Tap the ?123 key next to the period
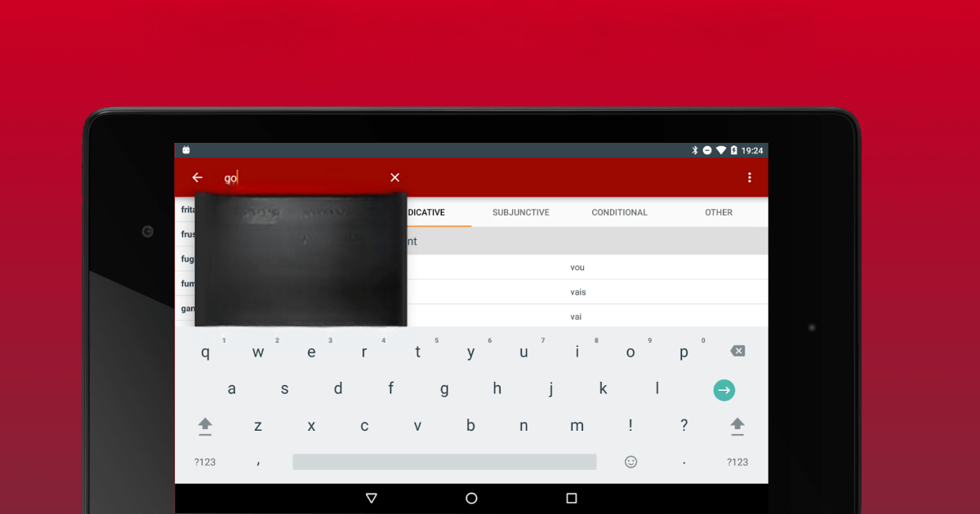Viewport: 980px width, 514px height. click(x=737, y=462)
